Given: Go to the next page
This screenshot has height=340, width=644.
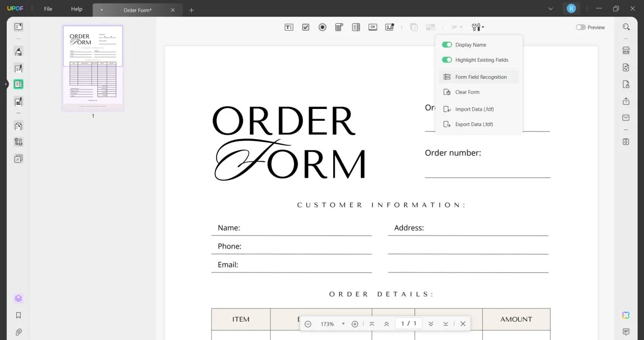Looking at the screenshot, I should click(x=431, y=324).
